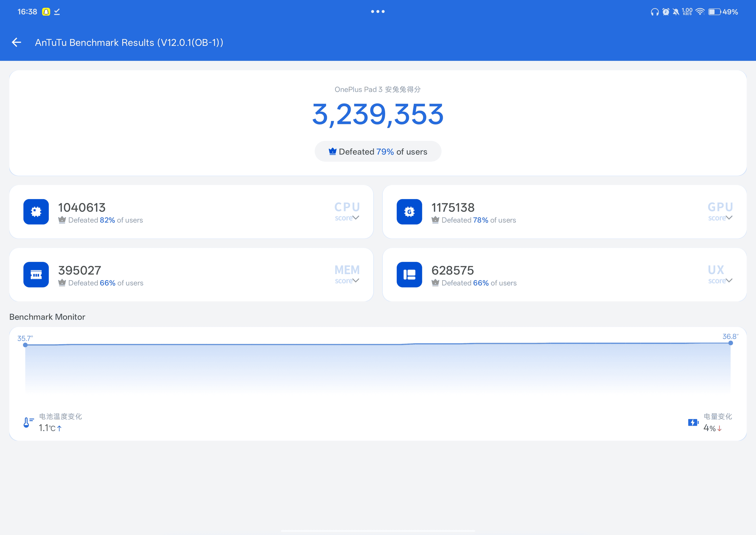
Task: Click the UX score value 628575
Action: pyautogui.click(x=453, y=270)
